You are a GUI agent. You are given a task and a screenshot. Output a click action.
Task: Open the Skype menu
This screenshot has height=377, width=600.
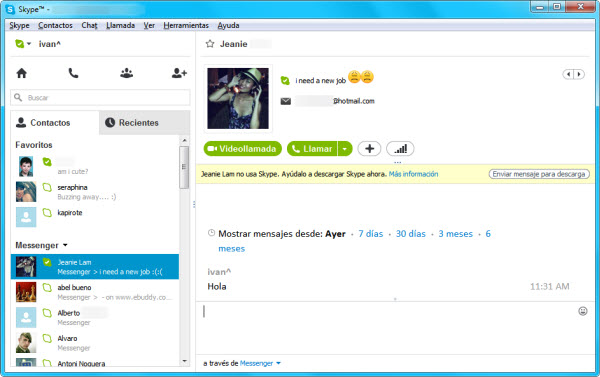pyautogui.click(x=19, y=25)
